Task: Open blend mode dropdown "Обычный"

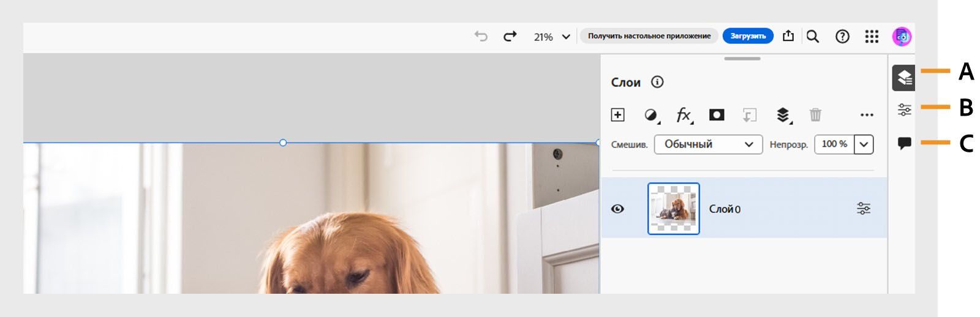Action: click(708, 144)
